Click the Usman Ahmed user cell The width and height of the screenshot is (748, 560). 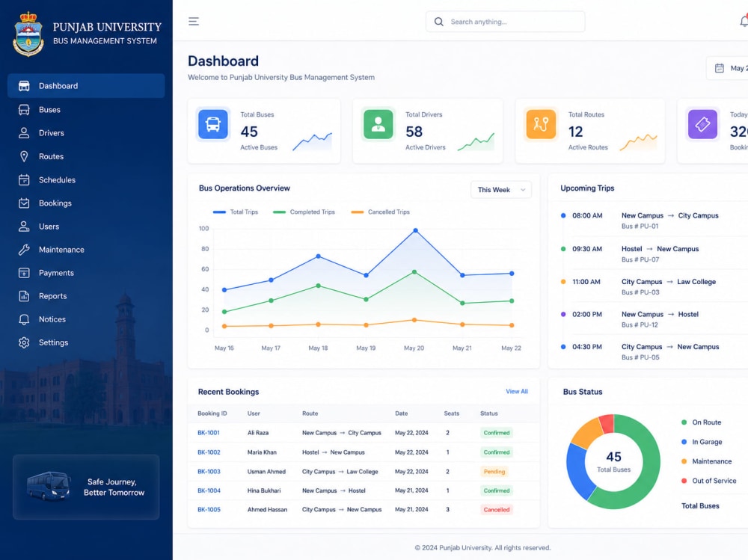(267, 472)
